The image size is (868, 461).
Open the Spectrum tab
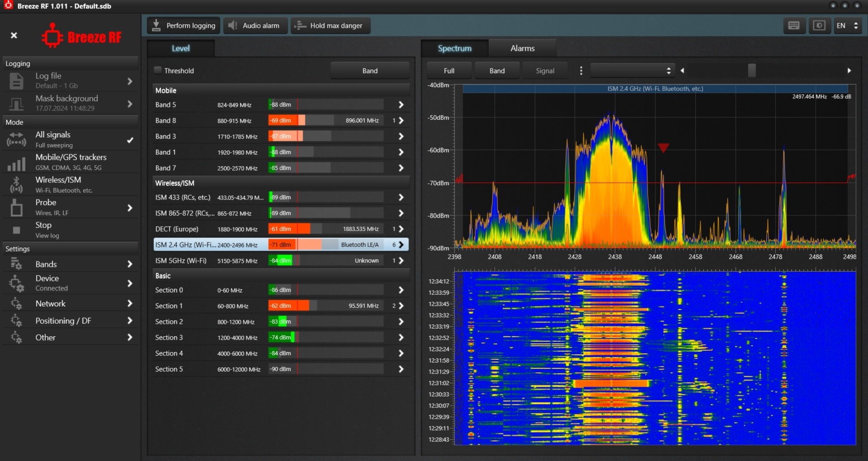(454, 49)
